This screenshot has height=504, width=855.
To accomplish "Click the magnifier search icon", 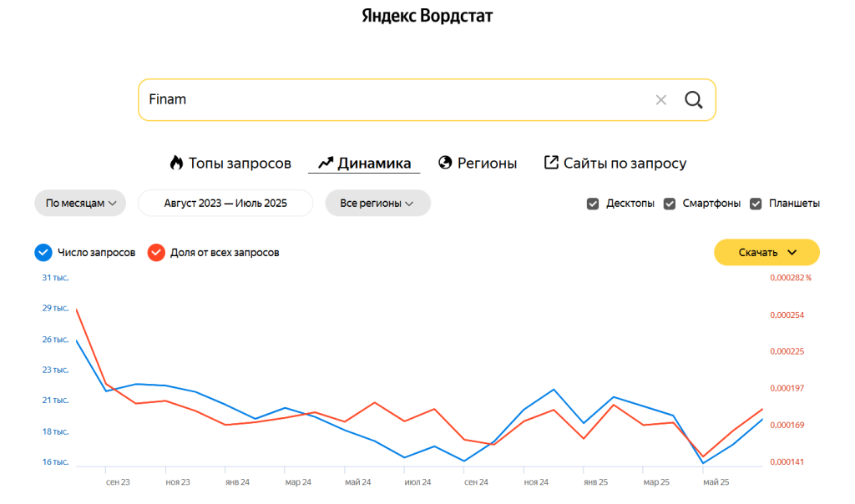I will pyautogui.click(x=693, y=100).
